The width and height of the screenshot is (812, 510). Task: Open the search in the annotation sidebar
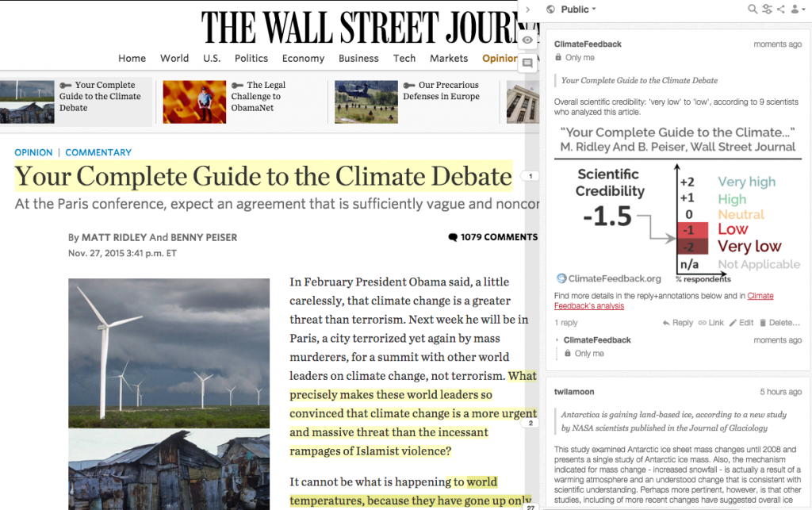[752, 9]
